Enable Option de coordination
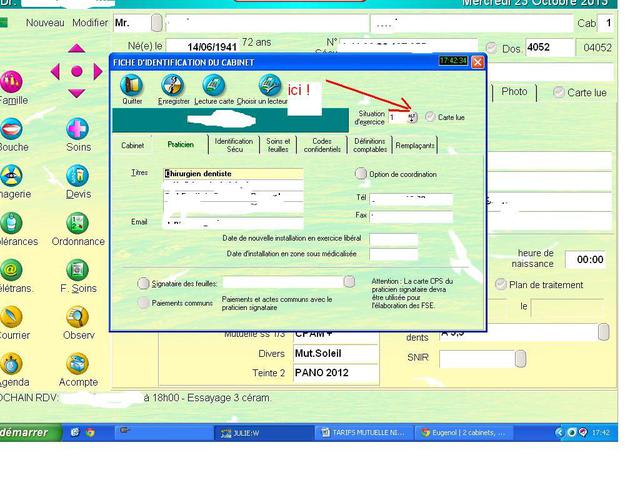The height and width of the screenshot is (480, 640). (361, 174)
